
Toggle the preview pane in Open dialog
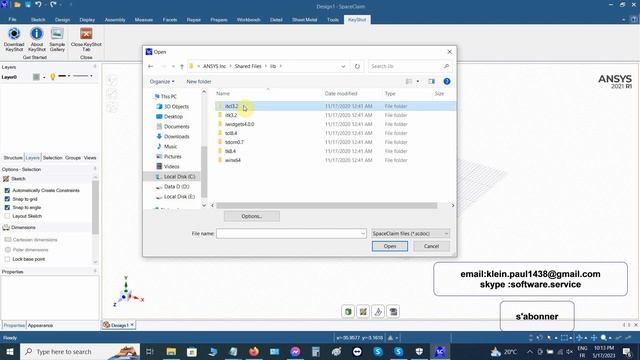click(x=431, y=82)
